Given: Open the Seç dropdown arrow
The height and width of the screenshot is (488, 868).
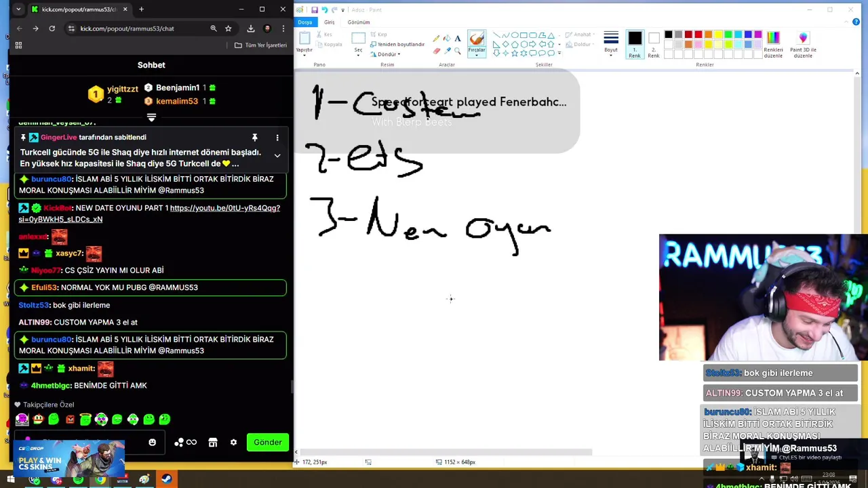Looking at the screenshot, I should click(358, 54).
